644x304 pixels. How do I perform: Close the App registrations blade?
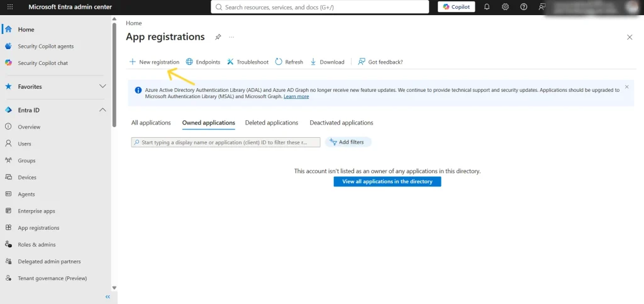click(630, 37)
